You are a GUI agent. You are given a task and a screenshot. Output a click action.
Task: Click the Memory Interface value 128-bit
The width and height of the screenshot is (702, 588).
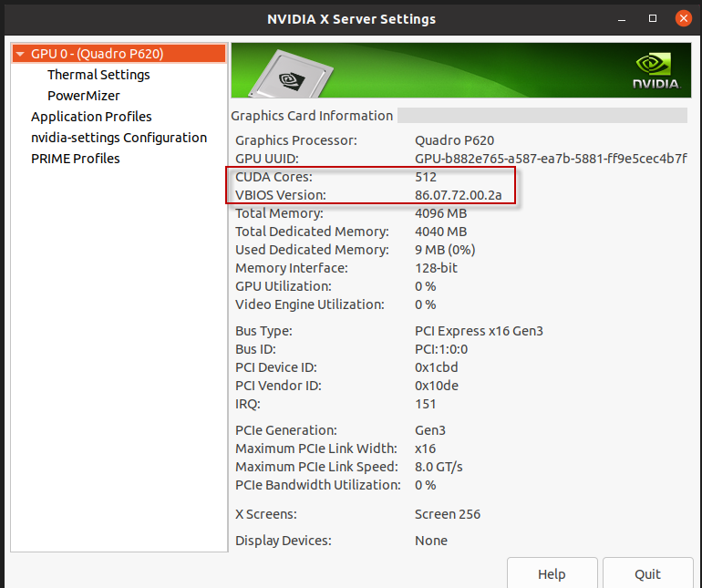coord(436,268)
